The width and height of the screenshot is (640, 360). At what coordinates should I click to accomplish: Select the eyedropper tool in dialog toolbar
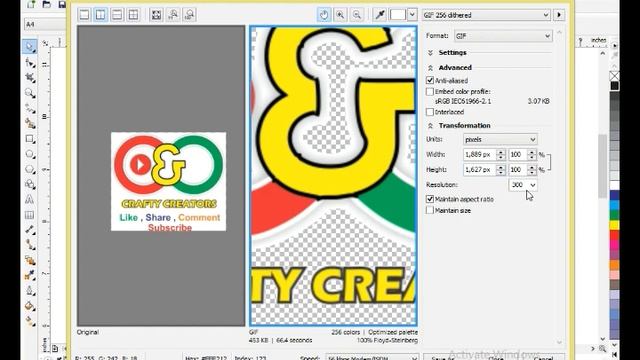[x=380, y=15]
